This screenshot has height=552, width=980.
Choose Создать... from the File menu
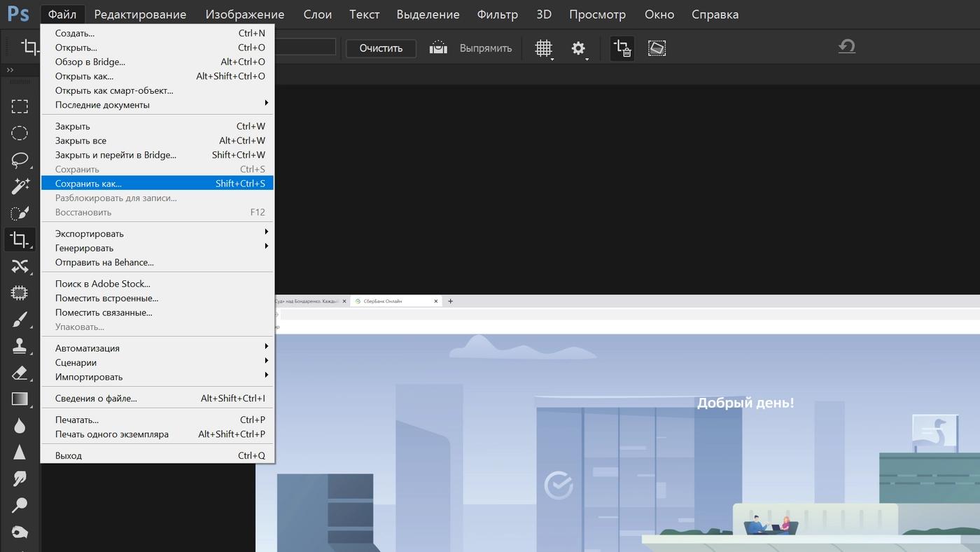157,33
